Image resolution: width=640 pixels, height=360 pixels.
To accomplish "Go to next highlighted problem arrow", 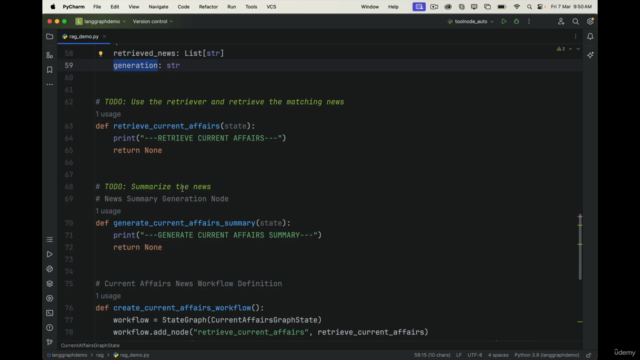I will click(578, 49).
